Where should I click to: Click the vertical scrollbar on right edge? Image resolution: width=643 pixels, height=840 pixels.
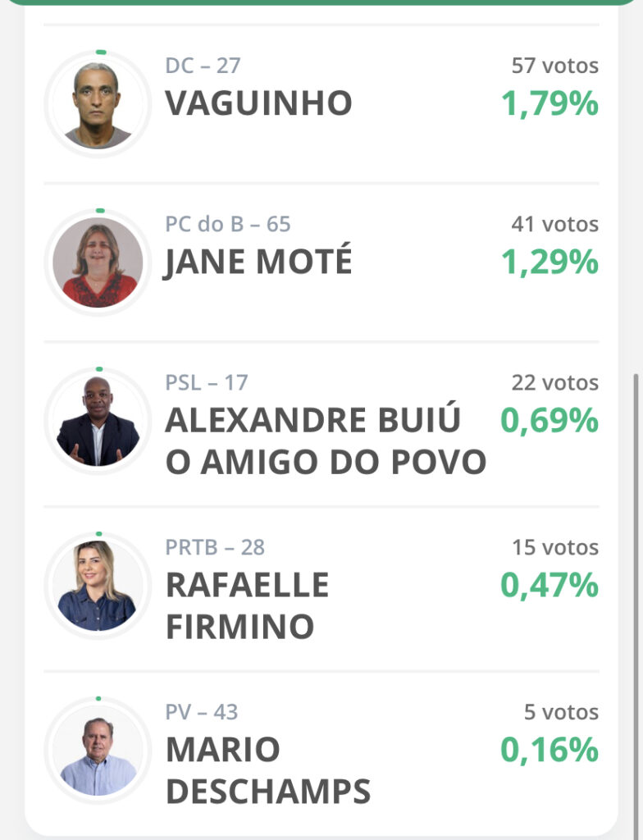tap(636, 600)
